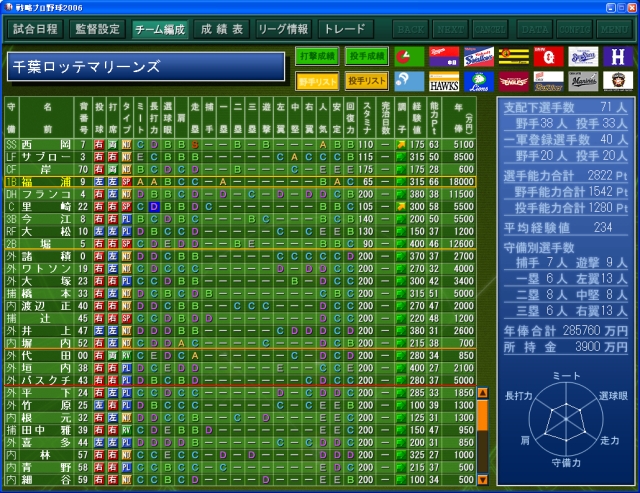Click the RV type badge for 代田
Screen dimensions: 640x493
point(126,355)
